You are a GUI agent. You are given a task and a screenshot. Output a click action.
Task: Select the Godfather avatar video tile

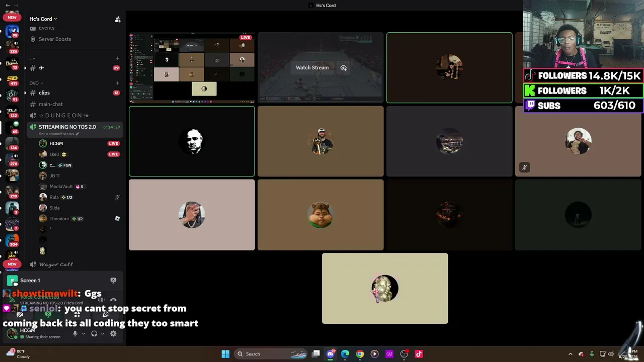pos(192,141)
